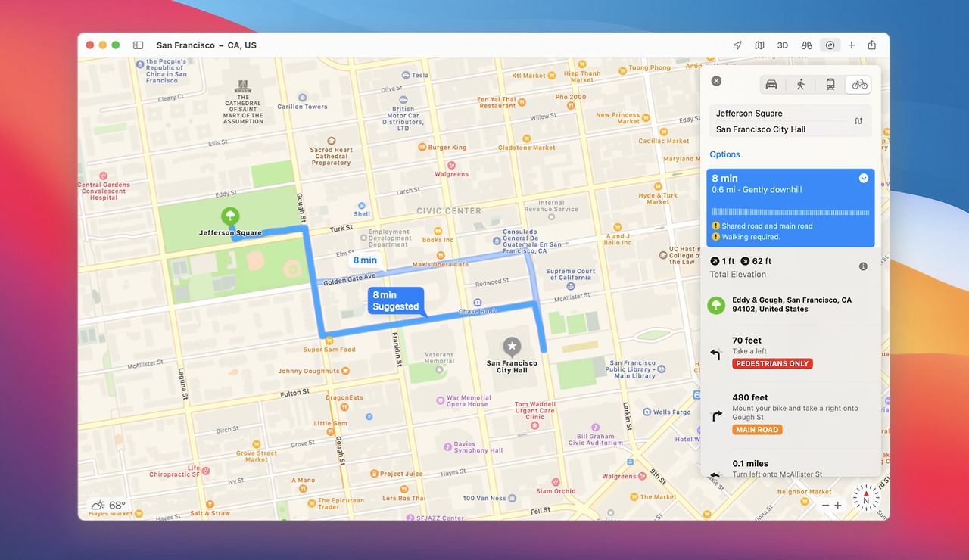Switch to driving directions
Image resolution: width=969 pixels, height=560 pixels.
pyautogui.click(x=771, y=84)
